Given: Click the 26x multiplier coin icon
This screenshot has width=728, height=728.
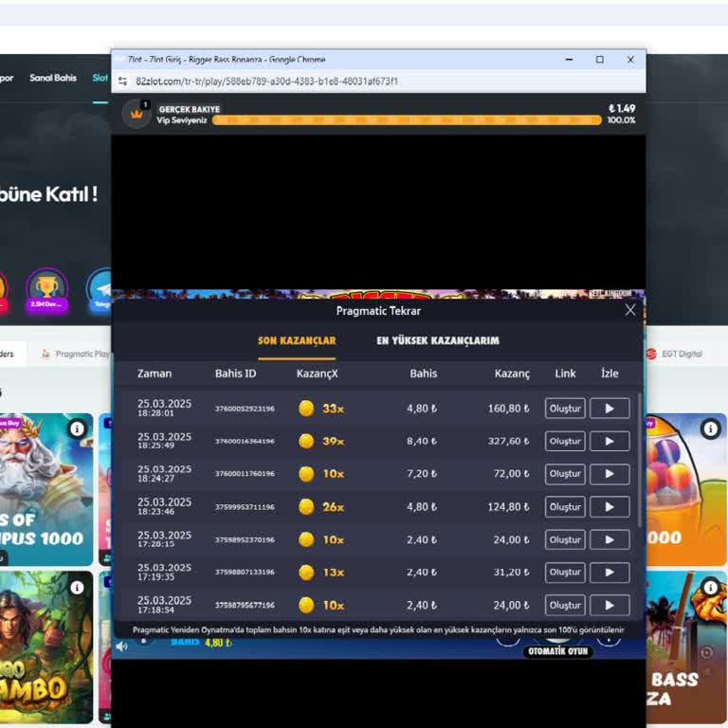Looking at the screenshot, I should point(306,507).
